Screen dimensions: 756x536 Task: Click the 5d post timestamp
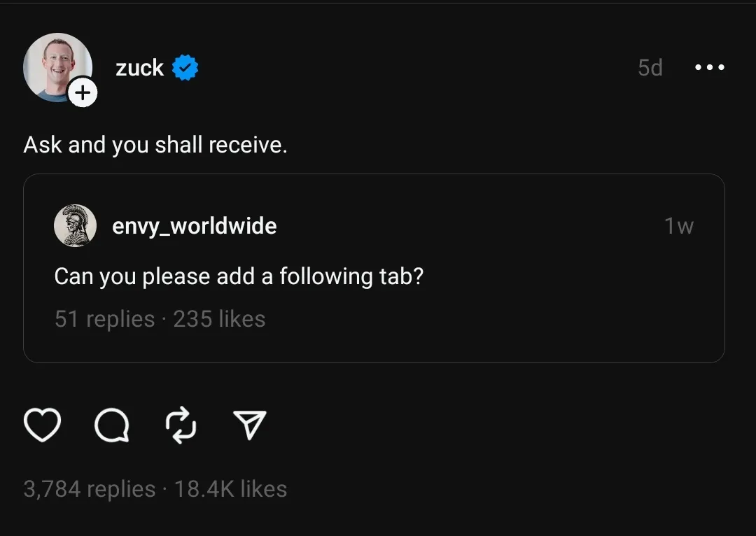point(650,68)
